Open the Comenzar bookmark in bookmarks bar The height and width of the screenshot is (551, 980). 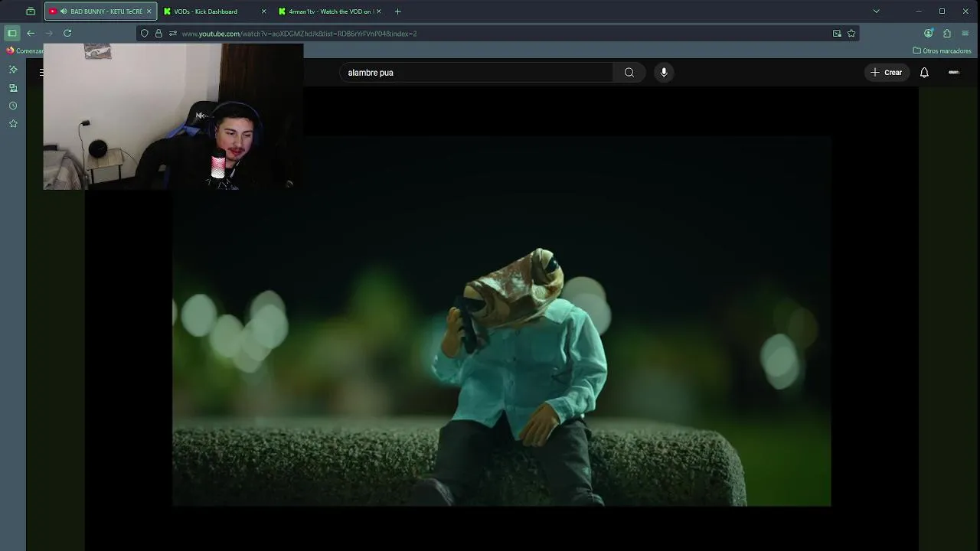click(25, 51)
